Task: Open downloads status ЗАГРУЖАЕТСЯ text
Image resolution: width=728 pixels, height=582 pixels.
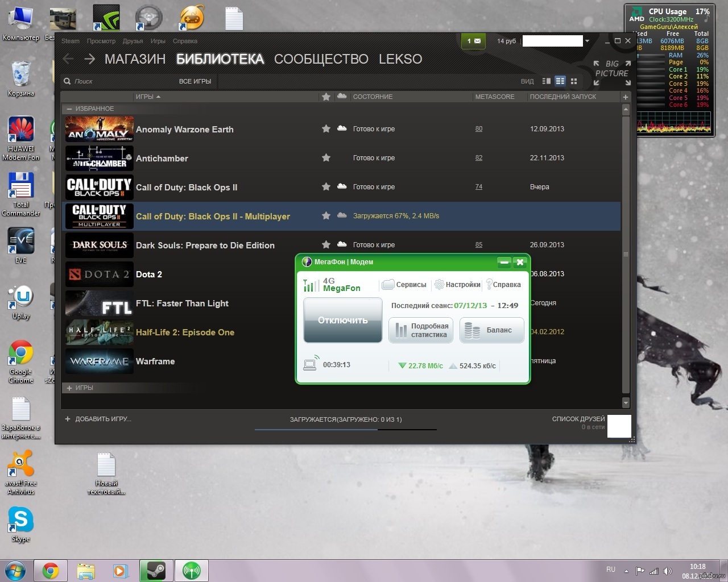Action: 346,419
